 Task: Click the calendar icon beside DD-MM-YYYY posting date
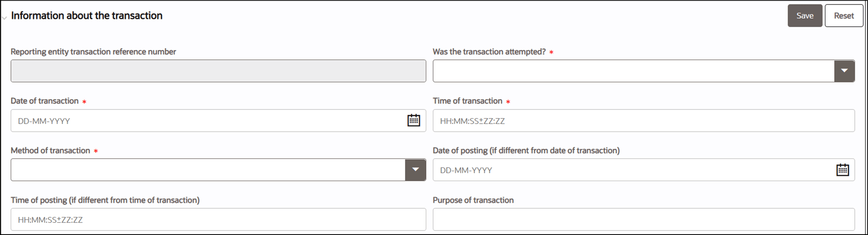pyautogui.click(x=843, y=169)
